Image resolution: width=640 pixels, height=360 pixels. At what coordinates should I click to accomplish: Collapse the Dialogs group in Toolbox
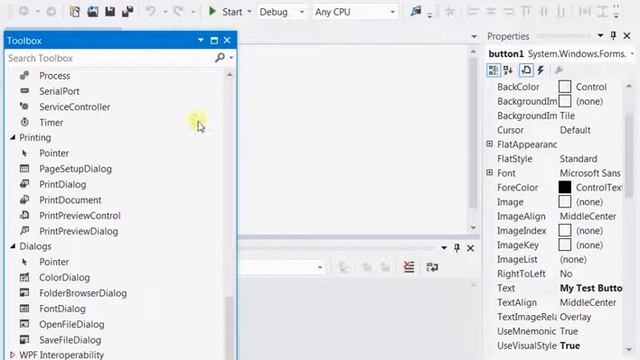tap(13, 246)
